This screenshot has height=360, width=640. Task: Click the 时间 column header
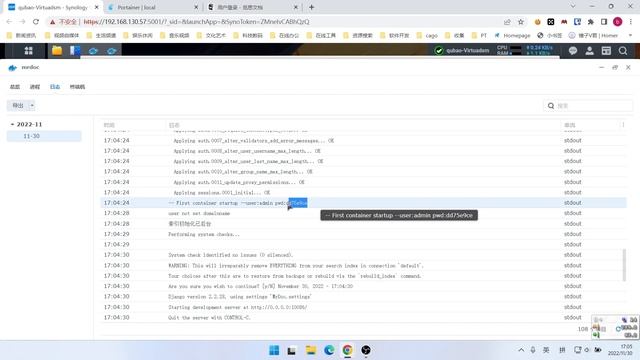(109, 125)
